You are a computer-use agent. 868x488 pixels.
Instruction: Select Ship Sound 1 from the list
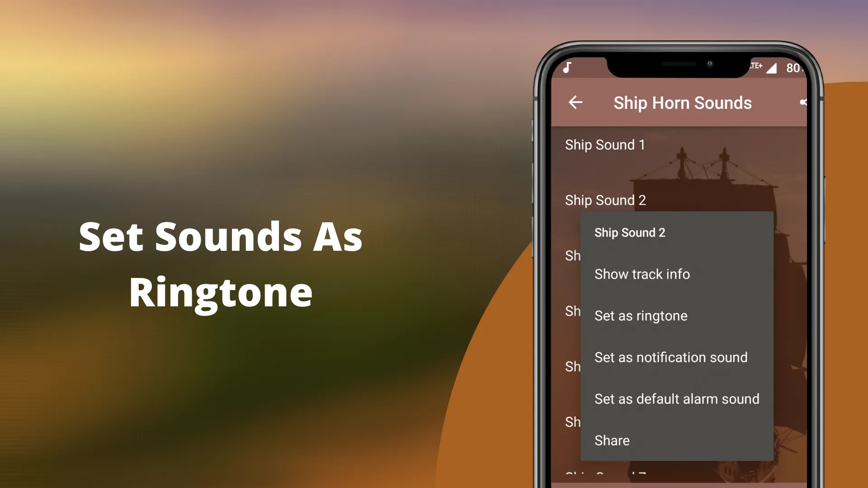tap(604, 144)
